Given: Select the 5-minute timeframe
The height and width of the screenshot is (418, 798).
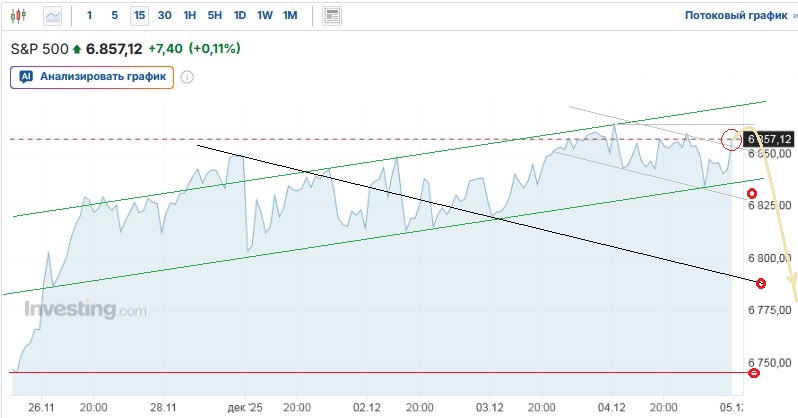Looking at the screenshot, I should point(114,16).
